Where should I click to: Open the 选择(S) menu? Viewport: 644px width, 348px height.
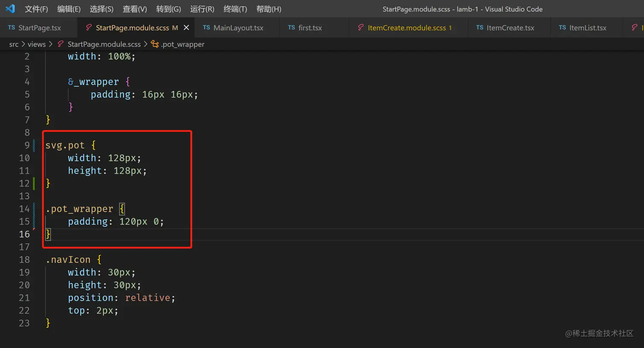click(101, 9)
